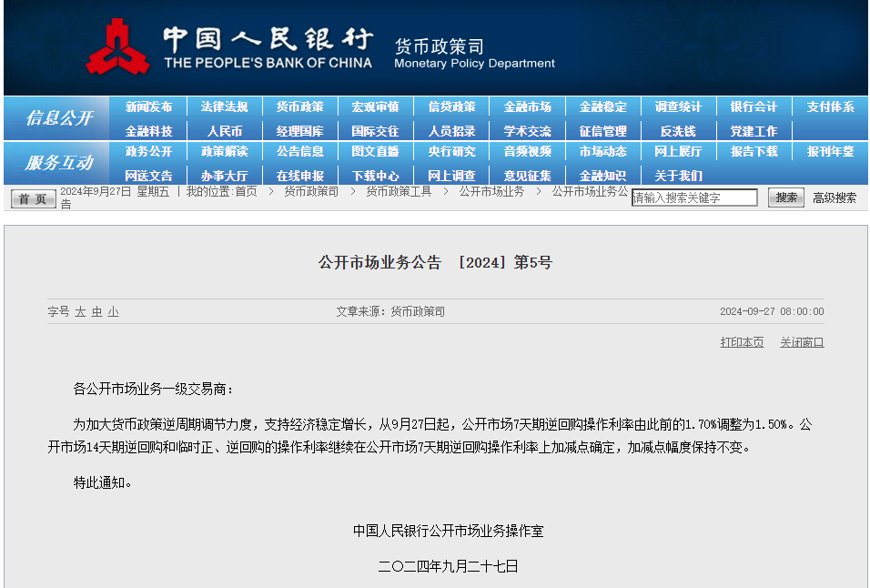
Task: Open the 新闻发布 menu item
Action: (148, 106)
